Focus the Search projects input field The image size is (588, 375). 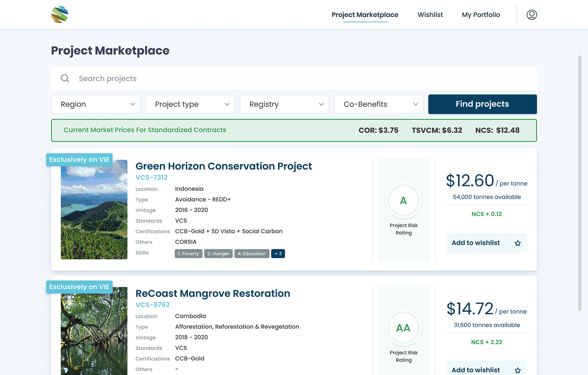tap(294, 78)
